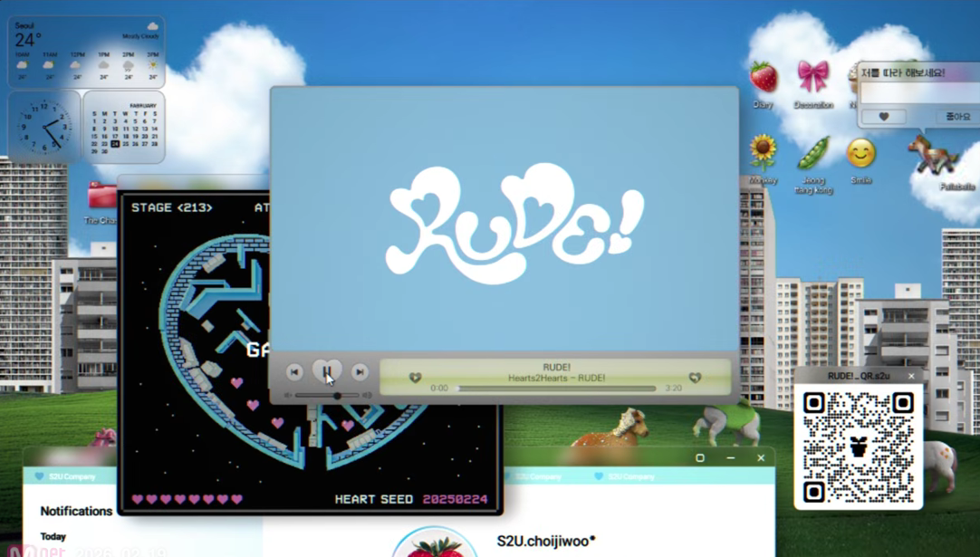Close the S2U Company window
Image resolution: width=980 pixels, height=557 pixels.
761,458
